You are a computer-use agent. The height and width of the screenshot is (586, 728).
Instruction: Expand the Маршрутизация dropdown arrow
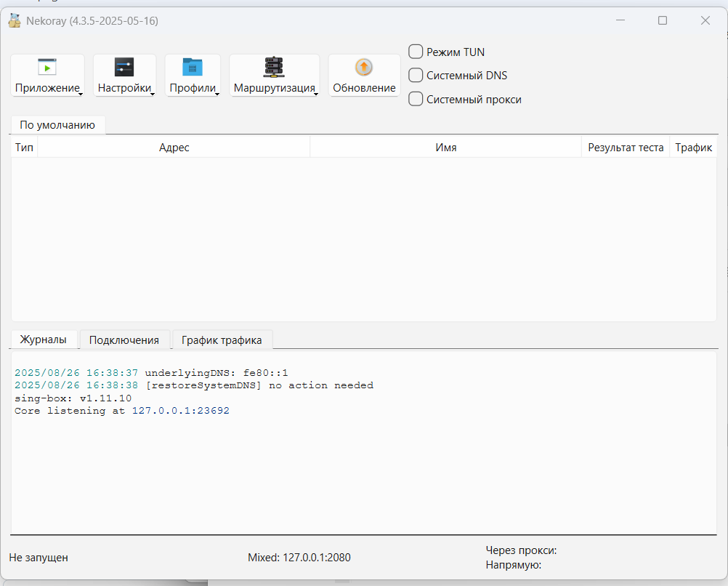tap(316, 94)
